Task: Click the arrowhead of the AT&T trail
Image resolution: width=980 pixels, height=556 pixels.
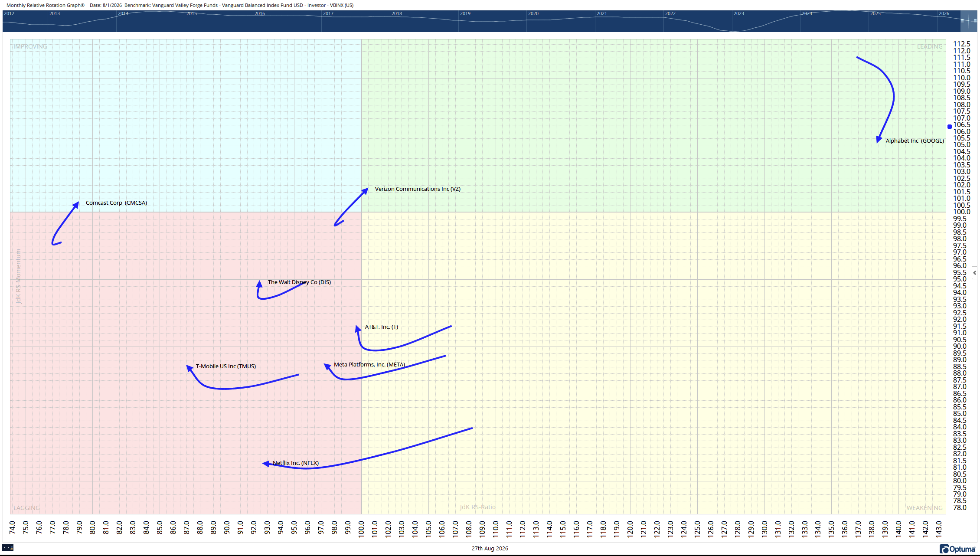Action: click(358, 329)
